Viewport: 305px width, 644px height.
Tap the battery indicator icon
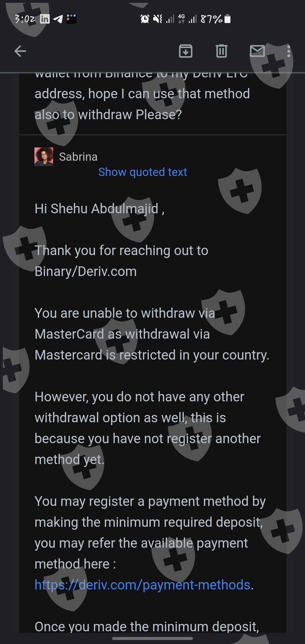tap(228, 19)
